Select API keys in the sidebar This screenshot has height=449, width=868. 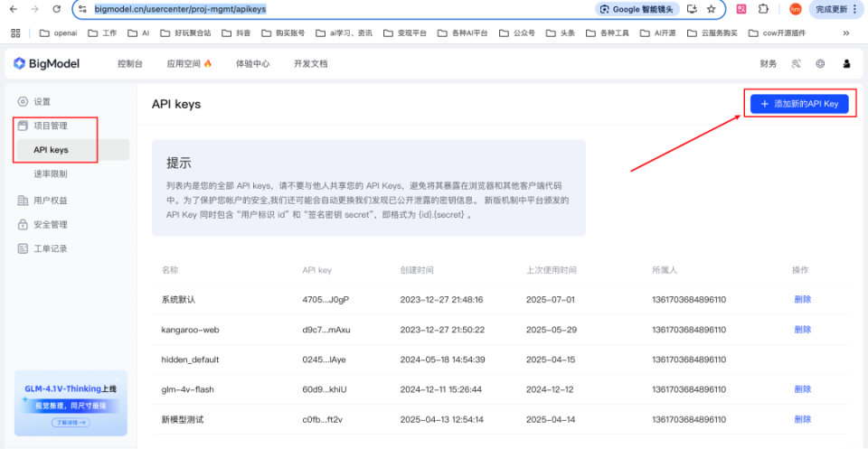73,150
